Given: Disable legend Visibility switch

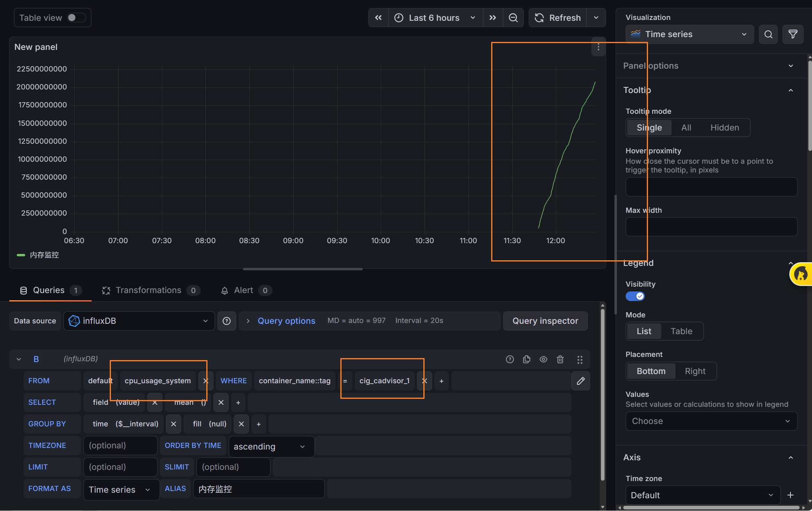Looking at the screenshot, I should (635, 296).
